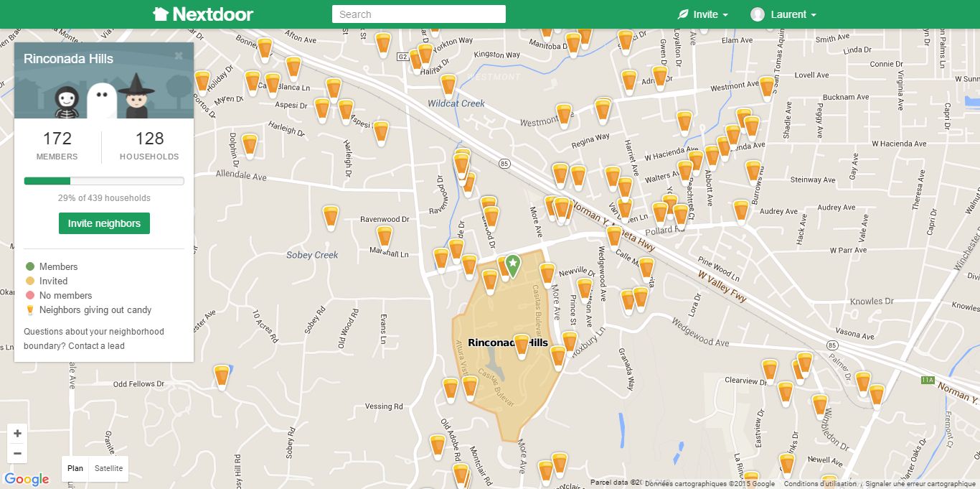Click candy corn marker on Casa Blanca Ln

click(273, 85)
